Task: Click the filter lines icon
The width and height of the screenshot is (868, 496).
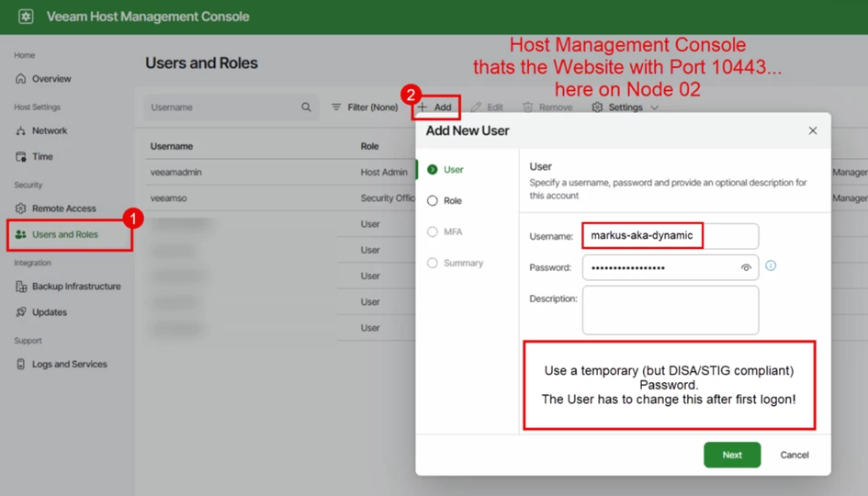Action: point(336,107)
